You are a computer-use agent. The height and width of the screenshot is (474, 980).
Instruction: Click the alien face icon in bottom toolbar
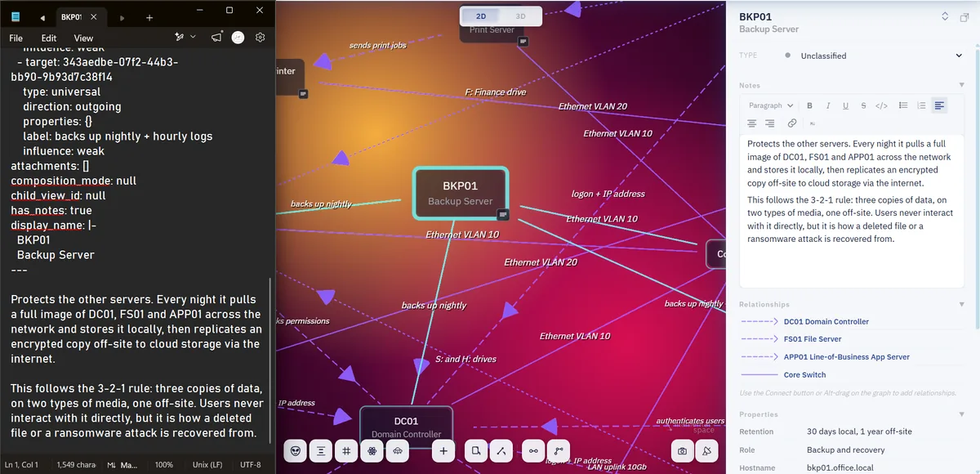click(296, 450)
